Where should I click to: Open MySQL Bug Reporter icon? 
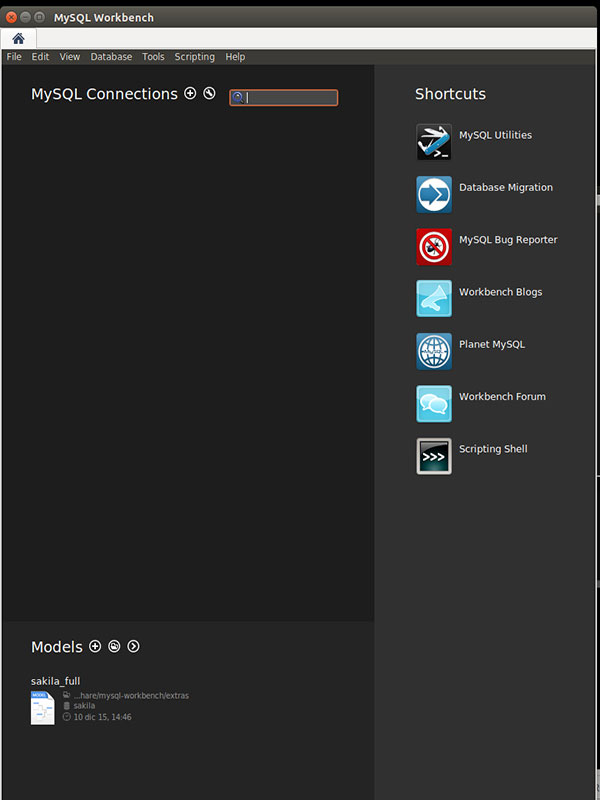tap(434, 247)
